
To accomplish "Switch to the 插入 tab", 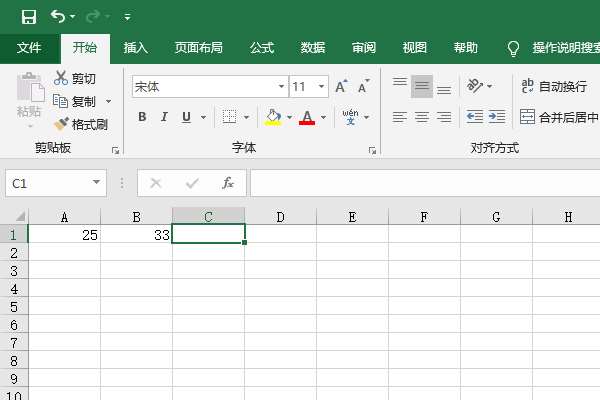I will [136, 48].
